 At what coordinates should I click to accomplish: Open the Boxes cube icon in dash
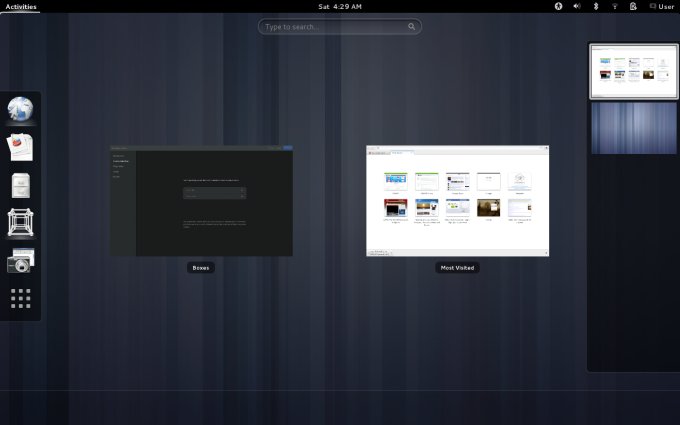coord(21,222)
